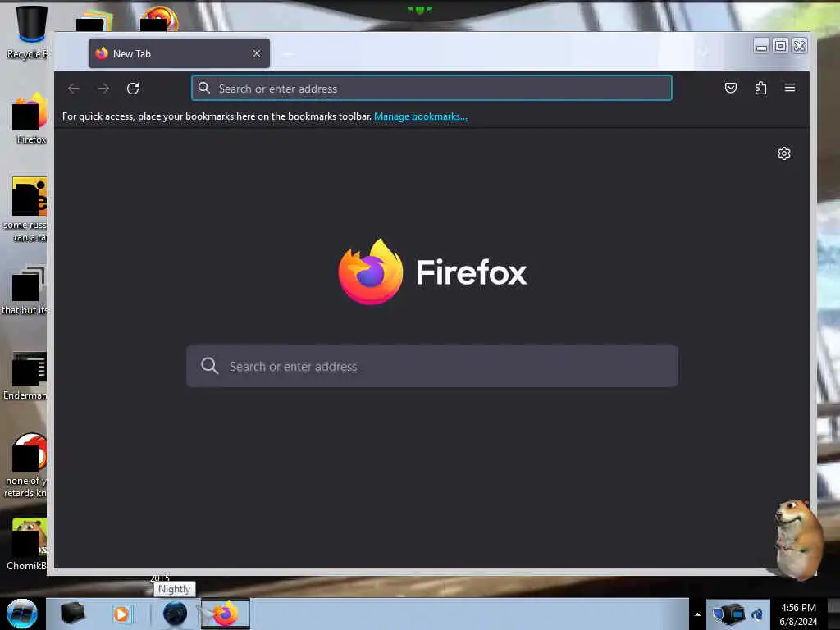This screenshot has height=630, width=840.
Task: Click the hamster desktop mascot
Action: pos(797,538)
